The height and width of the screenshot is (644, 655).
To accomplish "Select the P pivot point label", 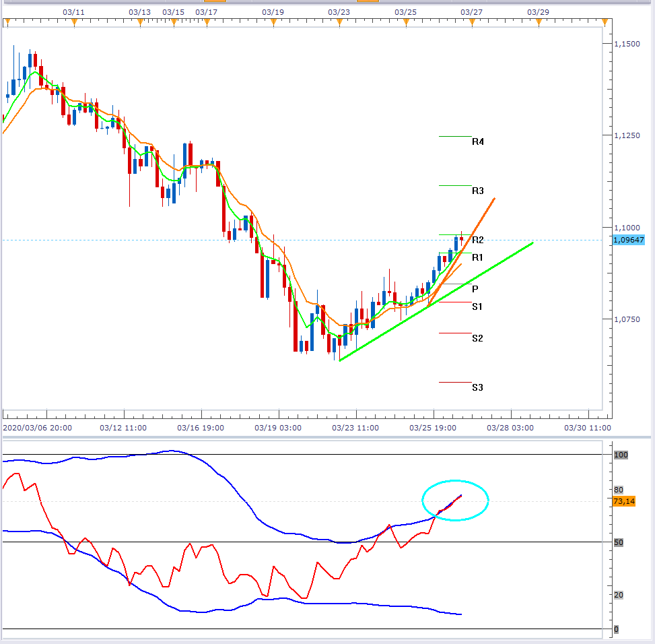I will 475,289.
